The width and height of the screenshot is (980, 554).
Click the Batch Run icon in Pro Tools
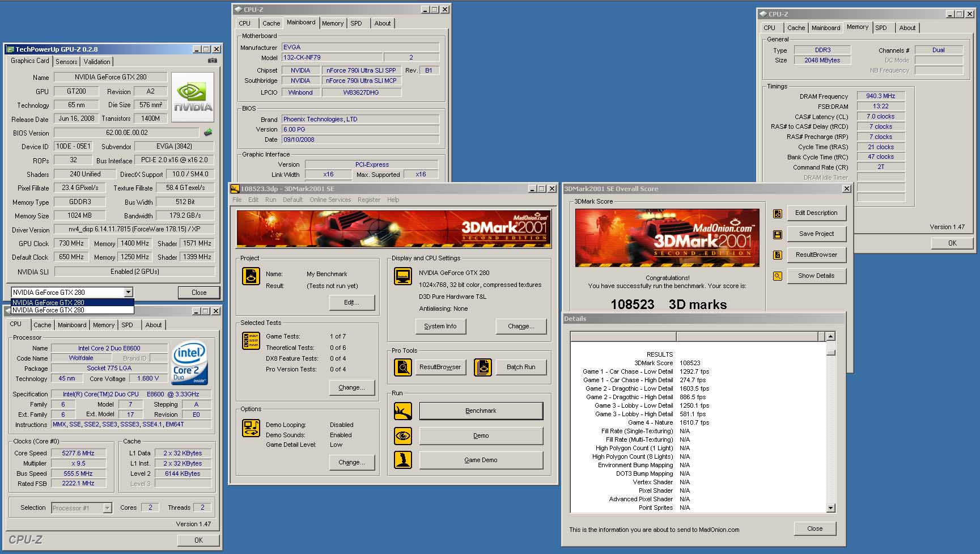click(x=483, y=367)
